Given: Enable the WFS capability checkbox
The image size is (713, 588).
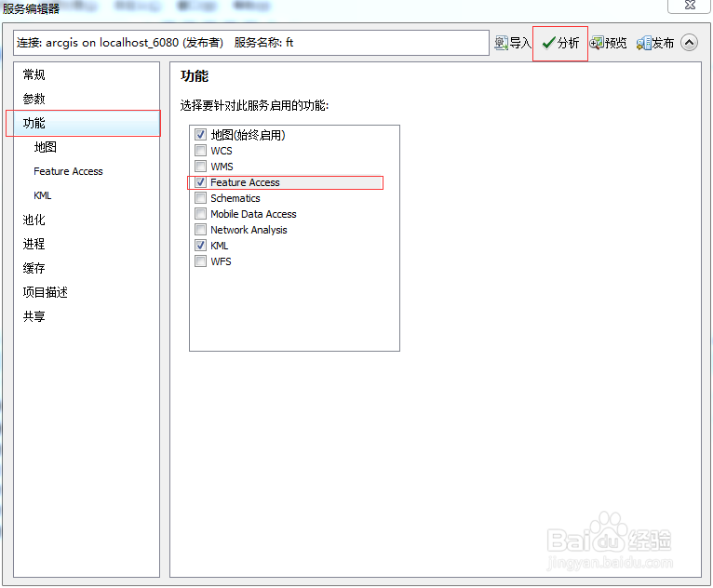Looking at the screenshot, I should [200, 261].
